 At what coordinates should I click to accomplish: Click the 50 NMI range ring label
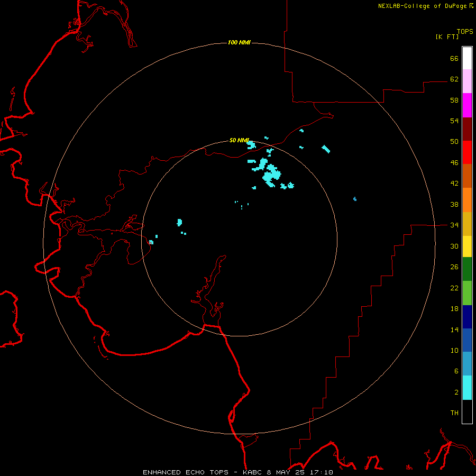pyautogui.click(x=239, y=140)
